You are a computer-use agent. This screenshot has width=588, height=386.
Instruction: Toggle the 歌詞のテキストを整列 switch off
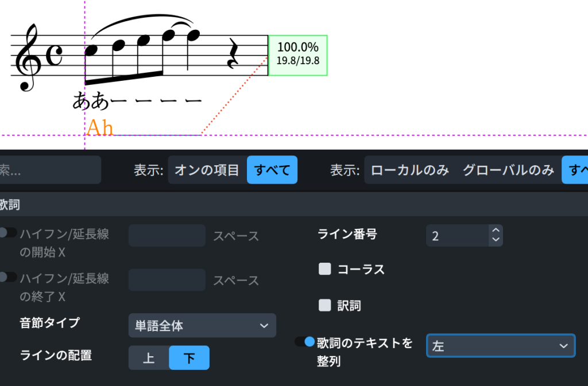tap(305, 342)
